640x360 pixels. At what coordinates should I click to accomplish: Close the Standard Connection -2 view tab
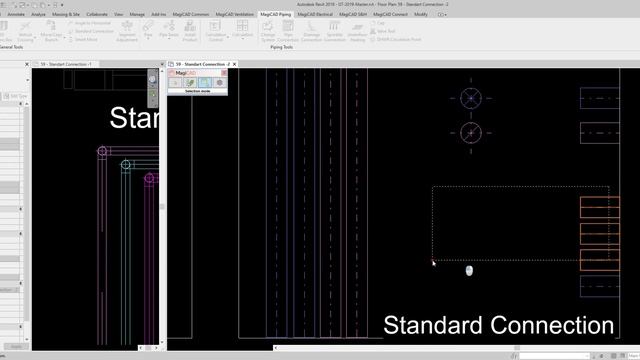click(235, 64)
